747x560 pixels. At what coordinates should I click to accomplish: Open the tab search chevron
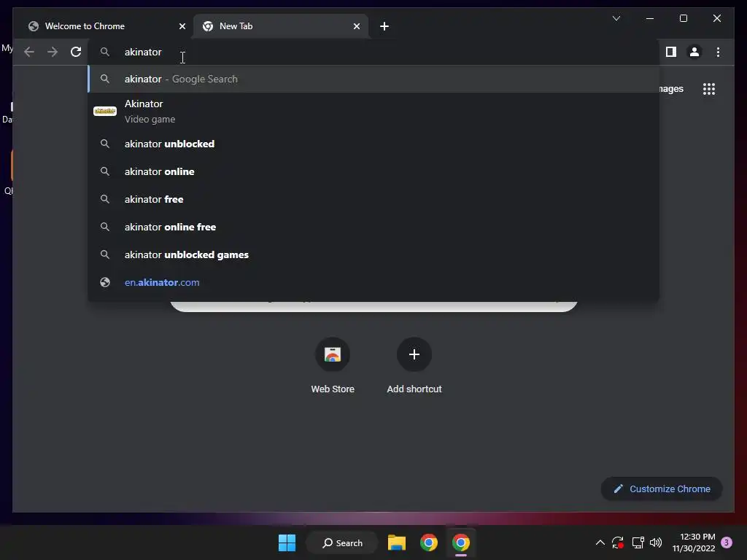[616, 18]
